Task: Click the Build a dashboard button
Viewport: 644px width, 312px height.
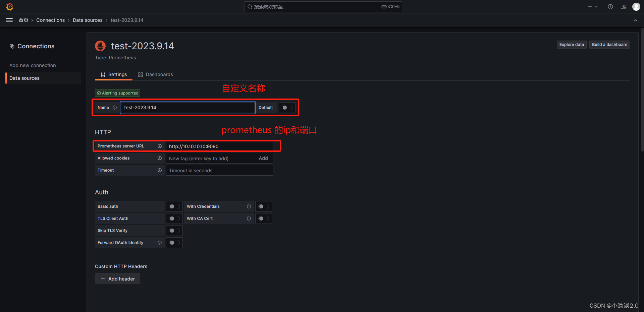Action: (609, 45)
